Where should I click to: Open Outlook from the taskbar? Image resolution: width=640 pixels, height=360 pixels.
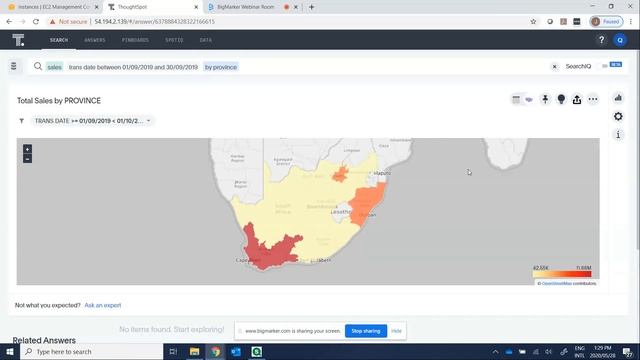[236, 351]
